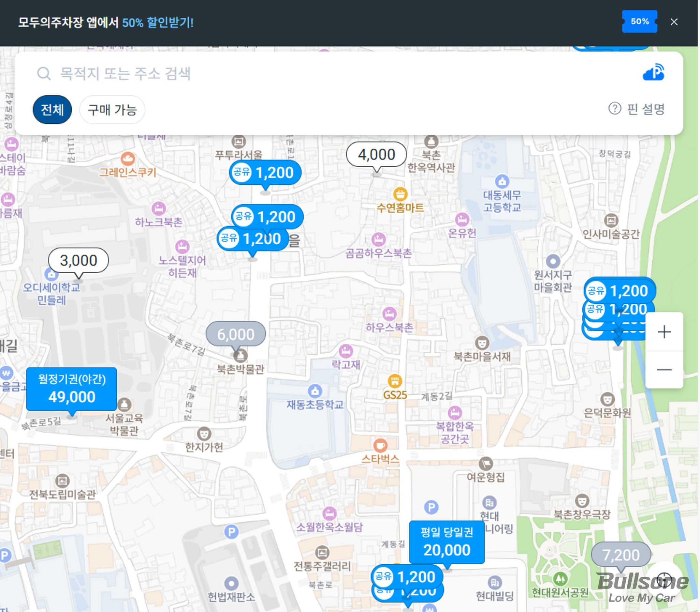The image size is (700, 612).
Task: Click the cloud parking icon in search bar
Action: coord(653,73)
